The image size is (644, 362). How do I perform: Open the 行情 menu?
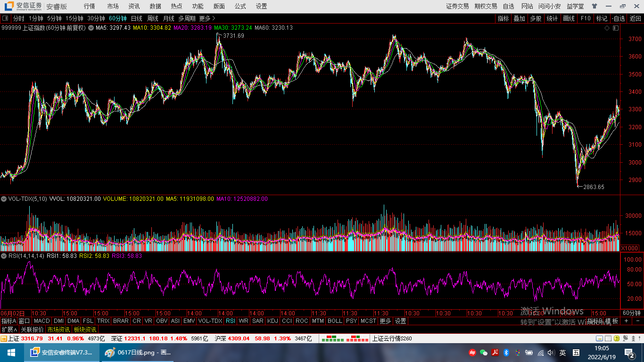coord(89,6)
